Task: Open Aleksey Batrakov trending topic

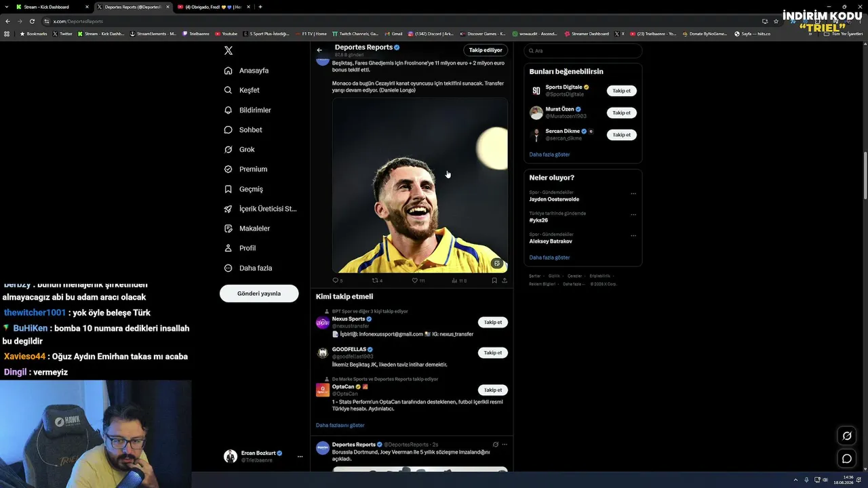Action: click(551, 241)
